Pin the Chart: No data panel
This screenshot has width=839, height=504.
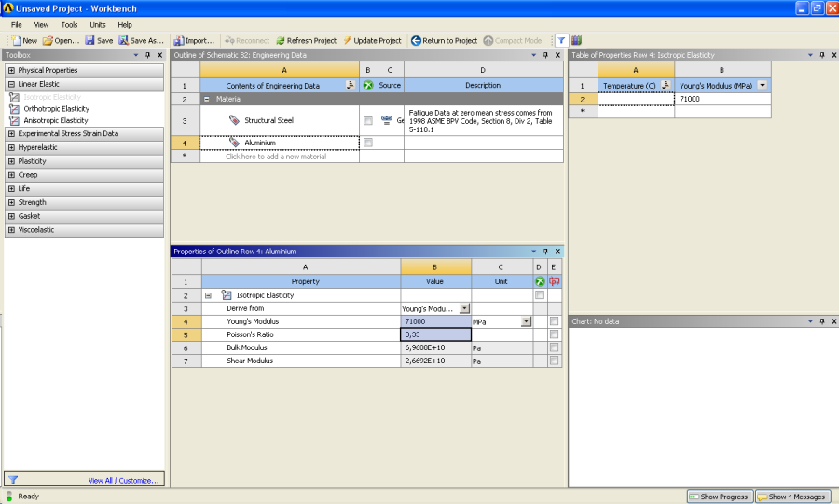pyautogui.click(x=822, y=321)
